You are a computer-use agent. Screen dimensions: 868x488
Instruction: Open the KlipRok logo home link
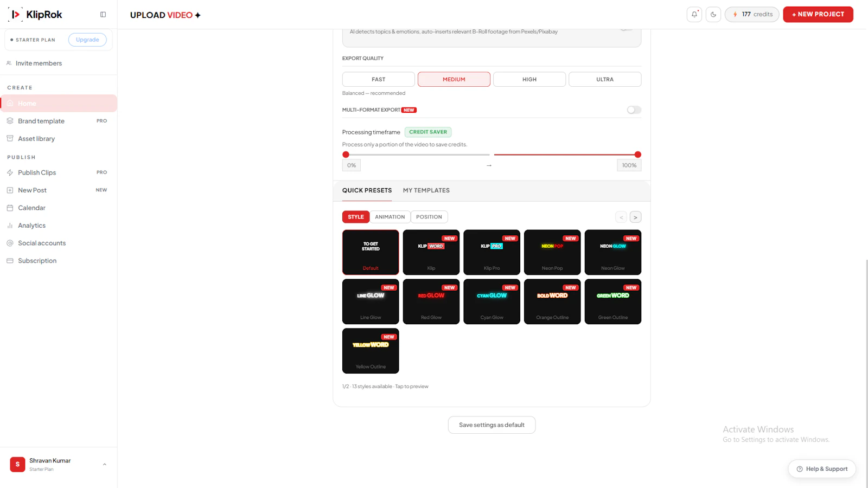pyautogui.click(x=36, y=15)
